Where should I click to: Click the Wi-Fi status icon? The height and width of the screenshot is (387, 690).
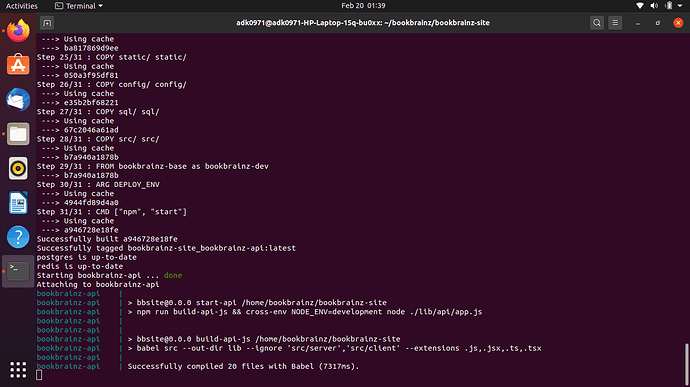click(x=640, y=6)
